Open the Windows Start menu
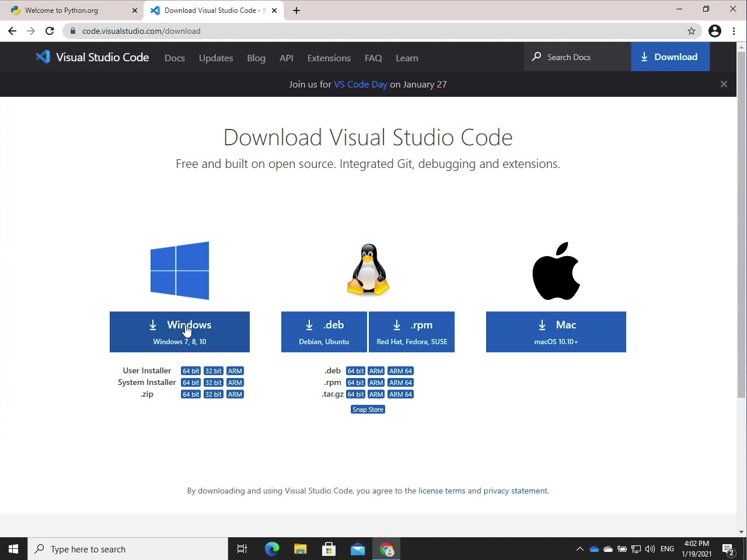This screenshot has height=560, width=747. click(13, 549)
